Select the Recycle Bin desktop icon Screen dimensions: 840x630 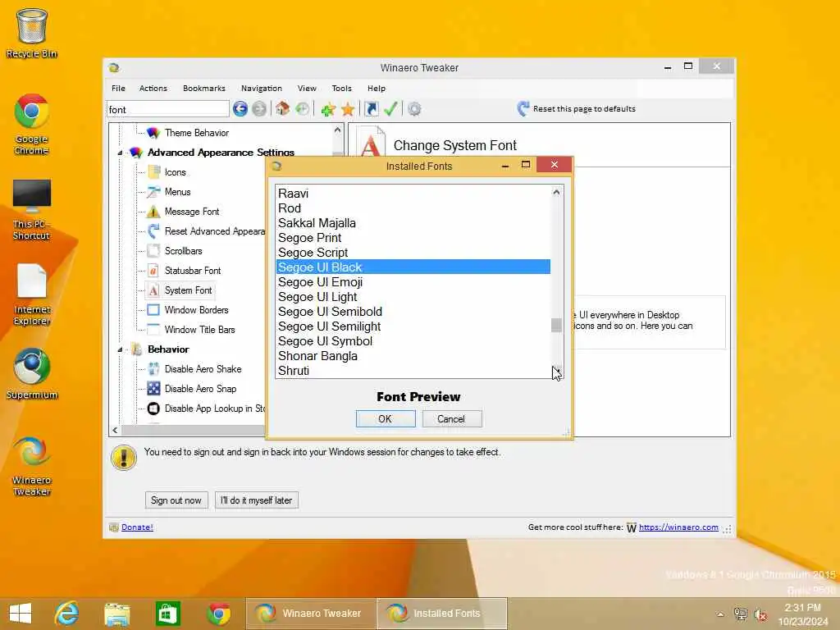coord(32,33)
